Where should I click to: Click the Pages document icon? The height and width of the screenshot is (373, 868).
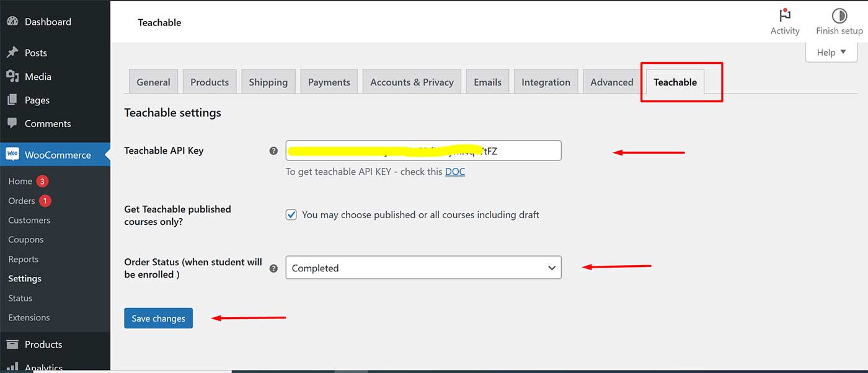click(x=12, y=100)
